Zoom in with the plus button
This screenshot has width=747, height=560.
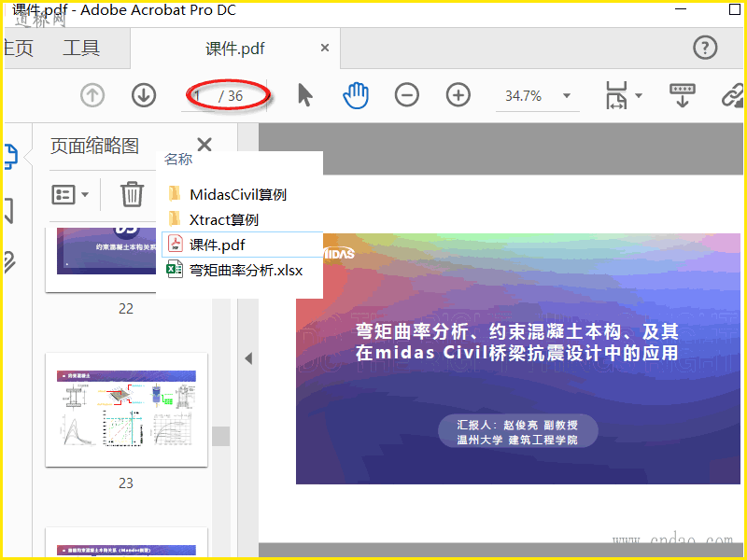[458, 95]
